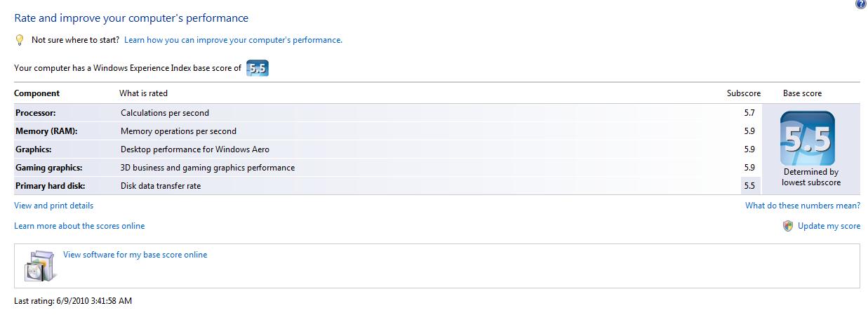Image resolution: width=868 pixels, height=334 pixels.
Task: Click Disk data transfer rate text
Action: (160, 186)
